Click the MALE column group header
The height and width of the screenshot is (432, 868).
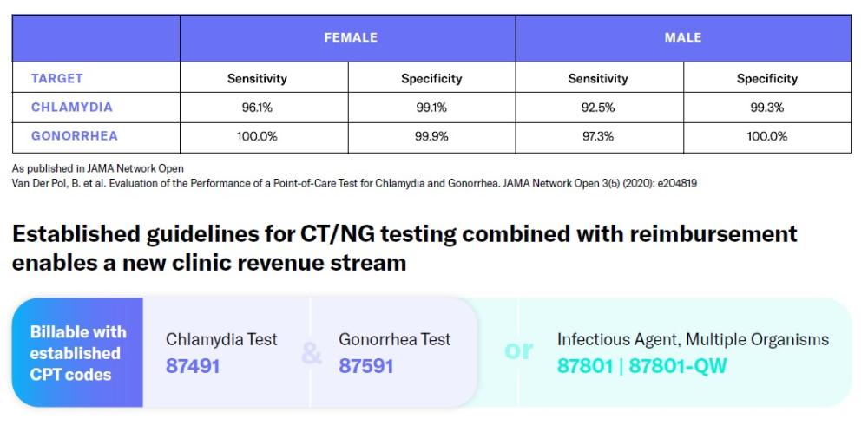(x=683, y=37)
